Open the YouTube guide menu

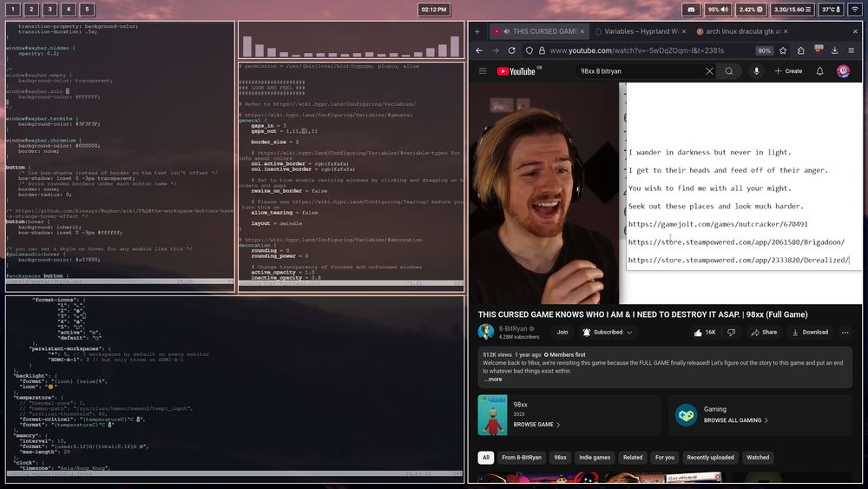(x=483, y=71)
